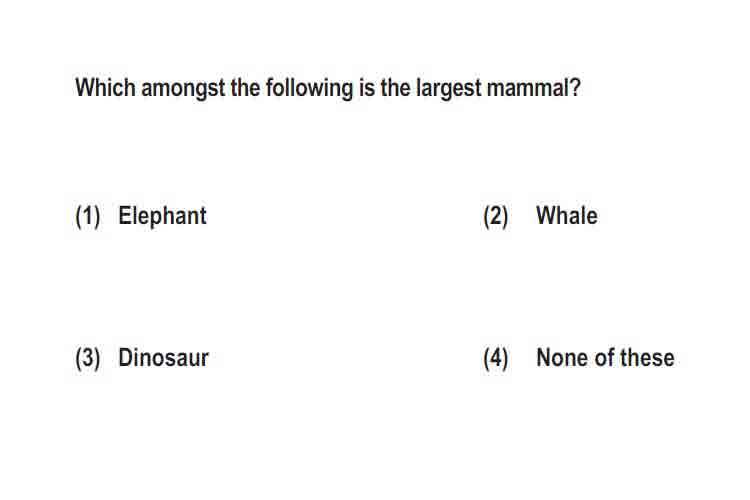The width and height of the screenshot is (750, 500).
Task: Click the word 'is' in the question
Action: (x=367, y=88)
